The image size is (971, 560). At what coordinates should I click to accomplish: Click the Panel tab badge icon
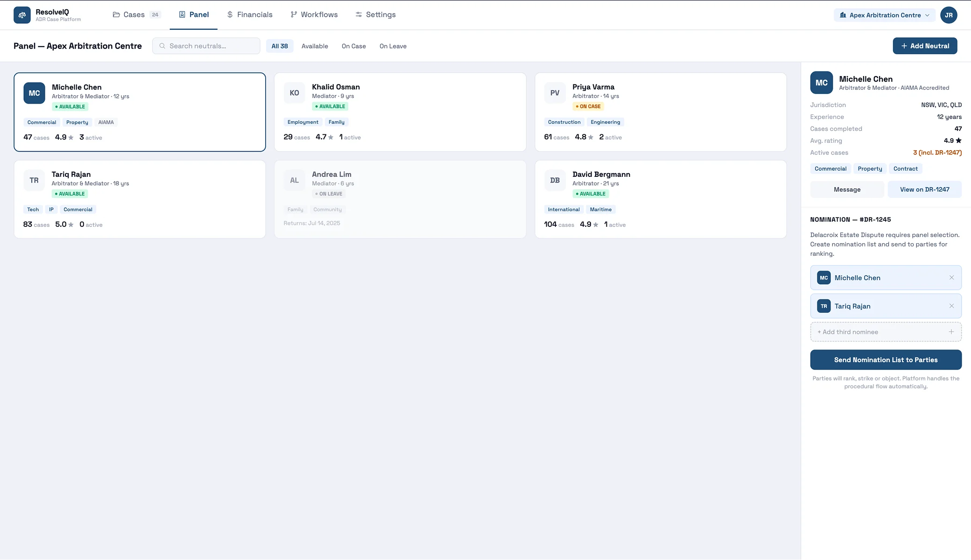click(x=182, y=15)
